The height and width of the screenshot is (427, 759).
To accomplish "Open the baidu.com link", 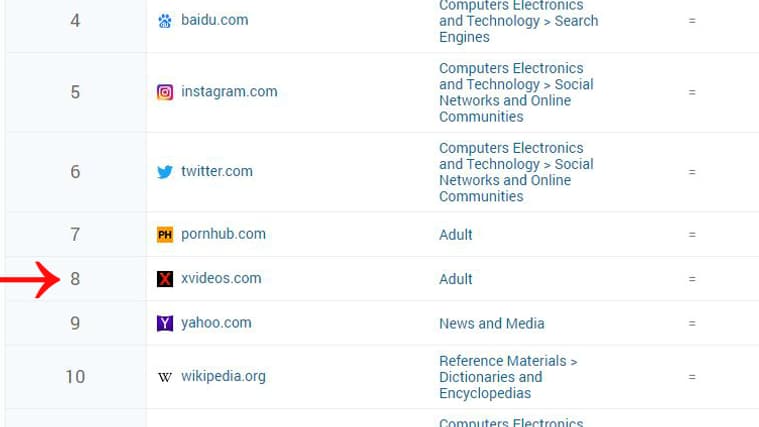I will coord(214,20).
